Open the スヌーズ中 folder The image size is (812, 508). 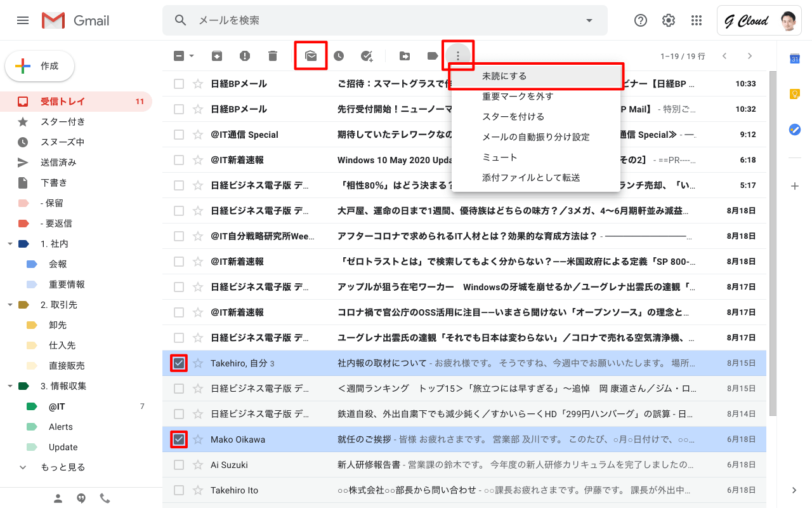pos(76,142)
